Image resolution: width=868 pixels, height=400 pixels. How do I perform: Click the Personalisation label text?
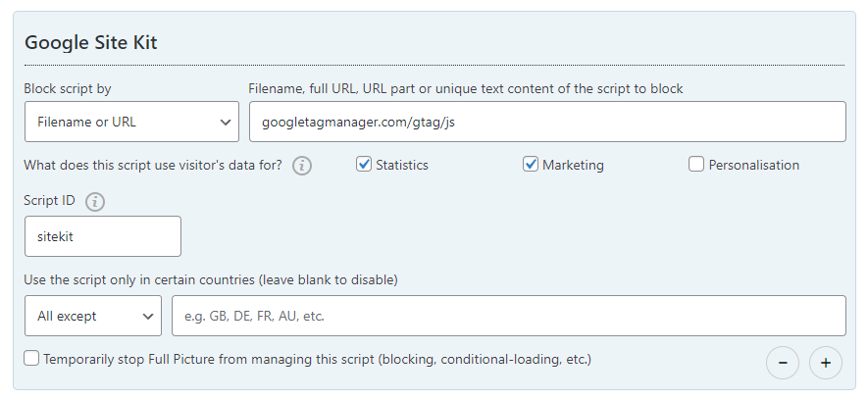click(753, 166)
